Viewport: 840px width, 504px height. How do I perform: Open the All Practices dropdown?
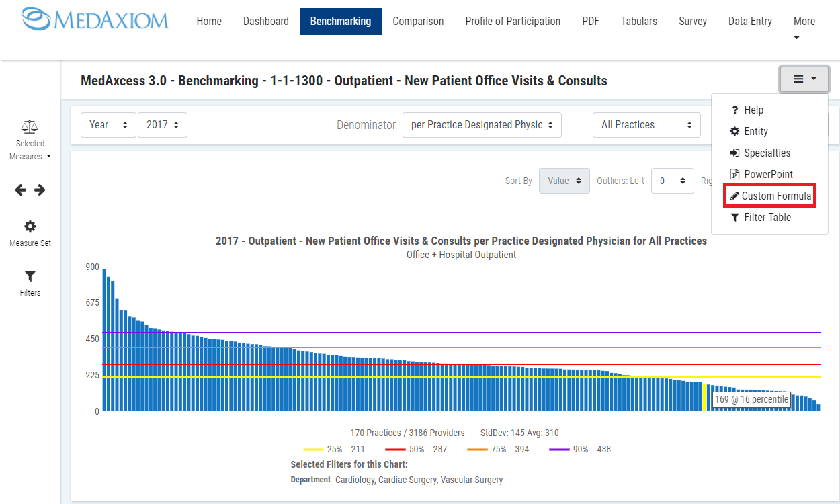pos(646,125)
